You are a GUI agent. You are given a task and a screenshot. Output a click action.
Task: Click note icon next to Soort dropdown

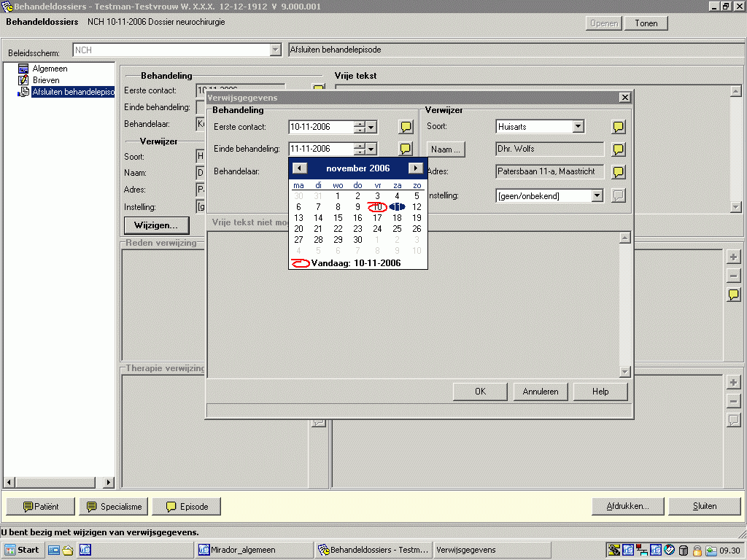point(618,127)
